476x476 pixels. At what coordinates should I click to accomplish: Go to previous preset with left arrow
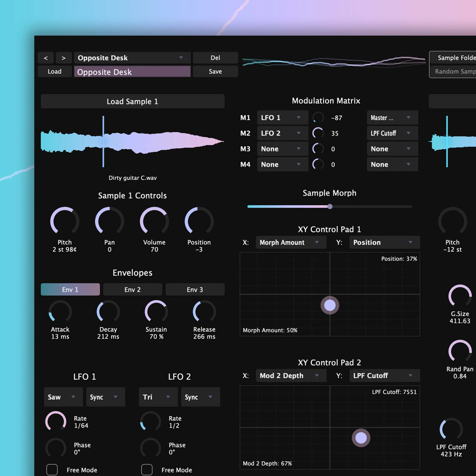[46, 58]
